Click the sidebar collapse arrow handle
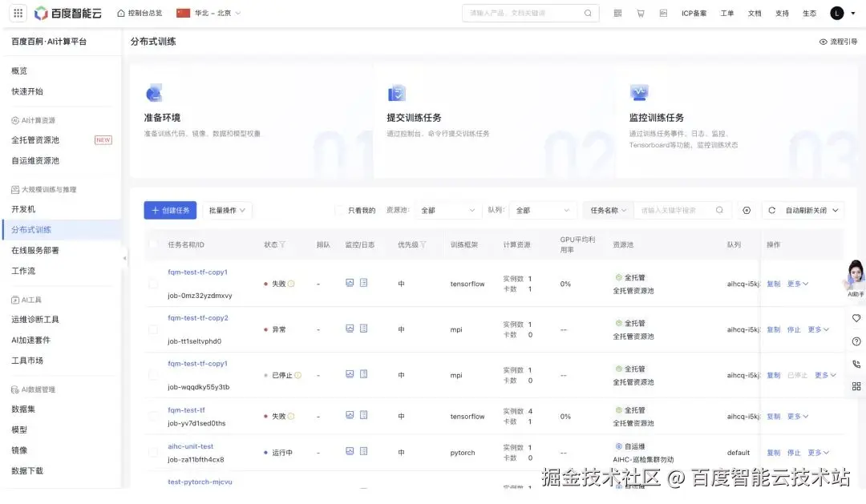Screen dimensions: 866x504 (124, 258)
